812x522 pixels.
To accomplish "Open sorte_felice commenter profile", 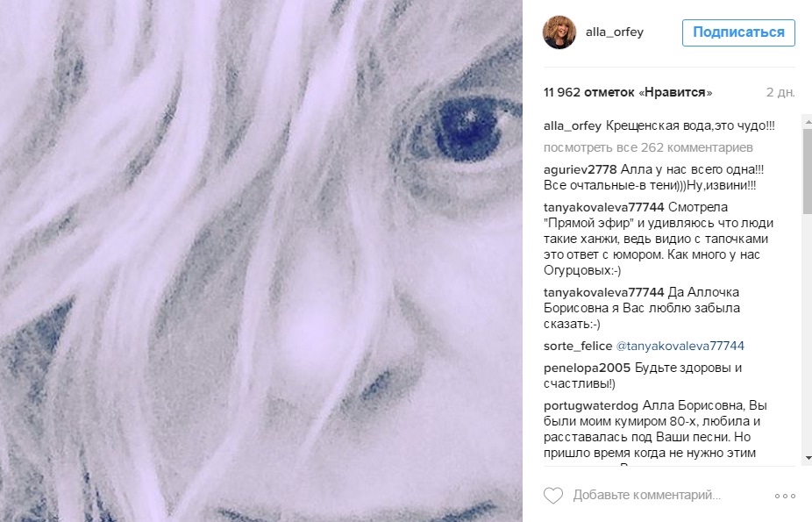I will pyautogui.click(x=578, y=346).
